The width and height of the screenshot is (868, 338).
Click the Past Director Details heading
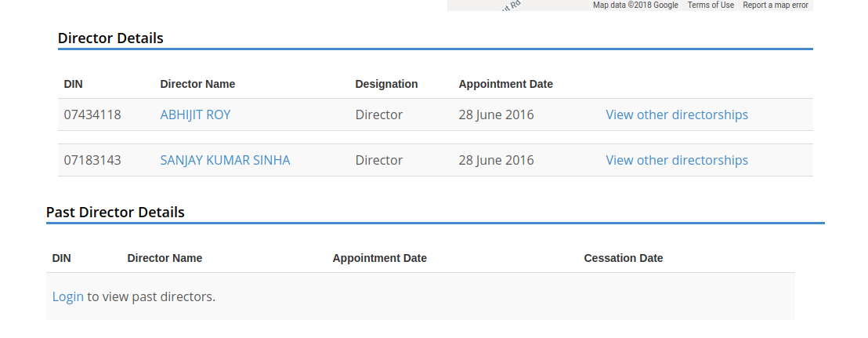115,212
